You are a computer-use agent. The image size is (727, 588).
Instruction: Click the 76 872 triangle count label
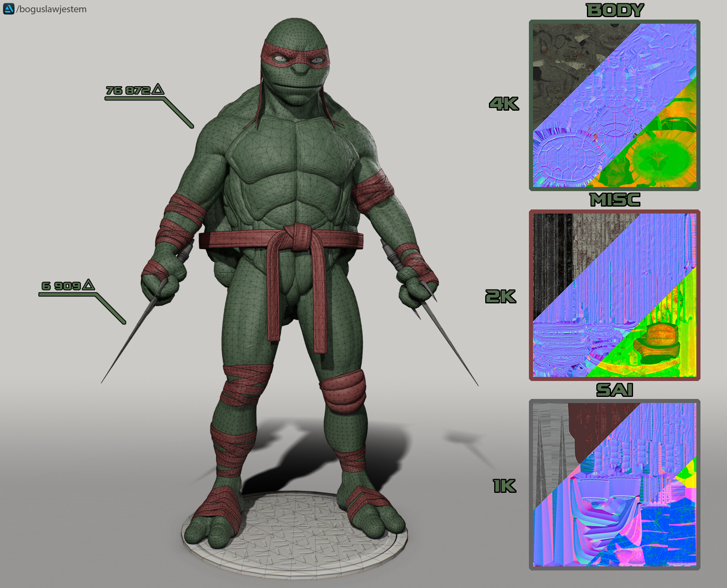(128, 90)
